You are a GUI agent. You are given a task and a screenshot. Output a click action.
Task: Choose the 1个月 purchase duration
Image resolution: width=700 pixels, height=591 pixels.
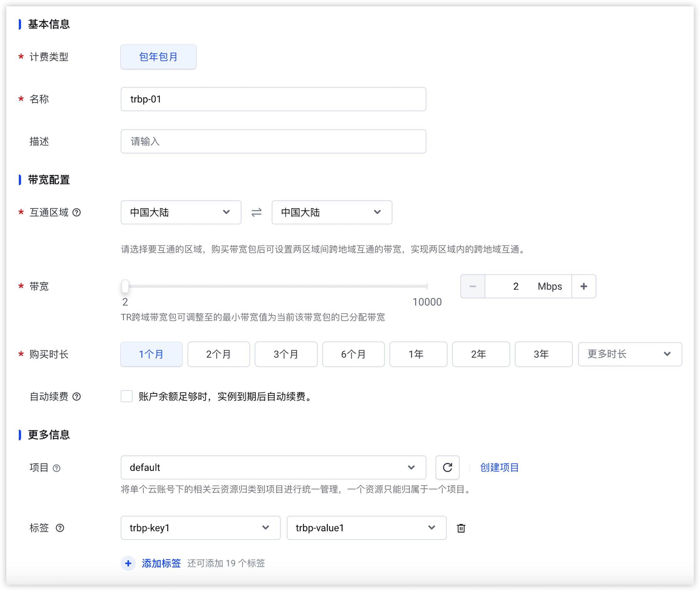[152, 354]
